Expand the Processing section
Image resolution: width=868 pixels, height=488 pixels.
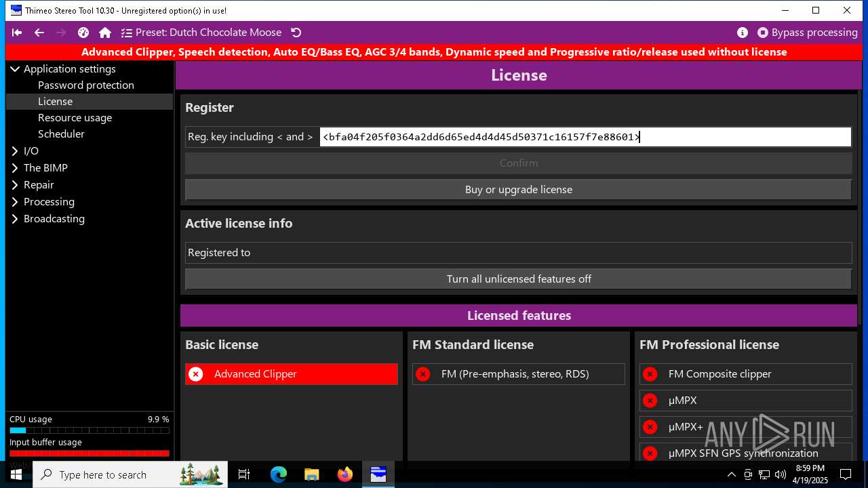pos(15,201)
